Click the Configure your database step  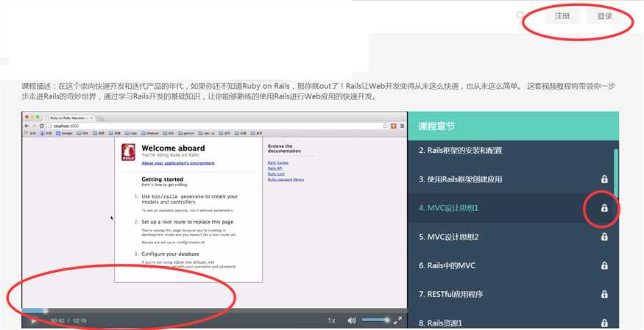tap(170, 254)
